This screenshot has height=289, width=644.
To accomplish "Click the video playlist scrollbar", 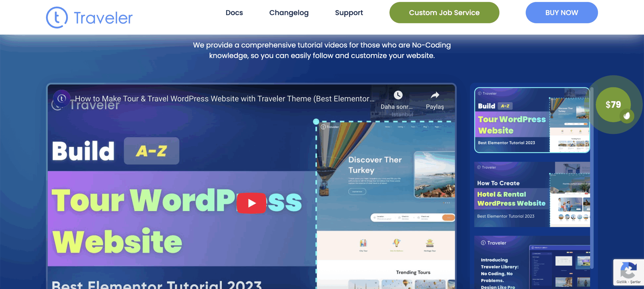I will coord(592,178).
